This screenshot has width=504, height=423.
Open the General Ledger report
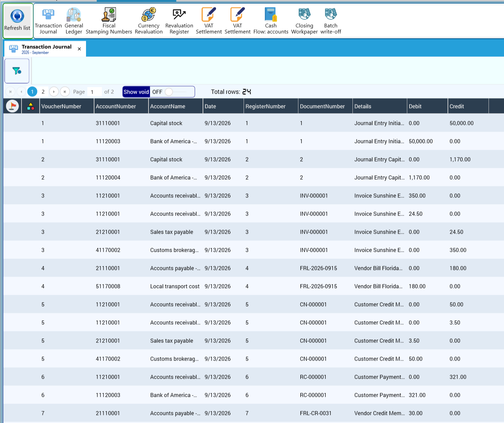pyautogui.click(x=74, y=21)
